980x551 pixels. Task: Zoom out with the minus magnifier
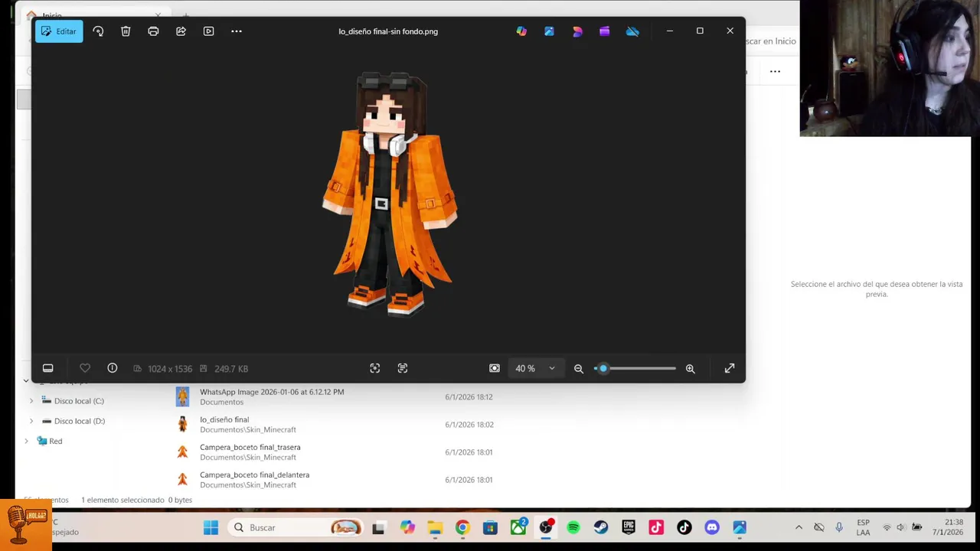tap(579, 368)
